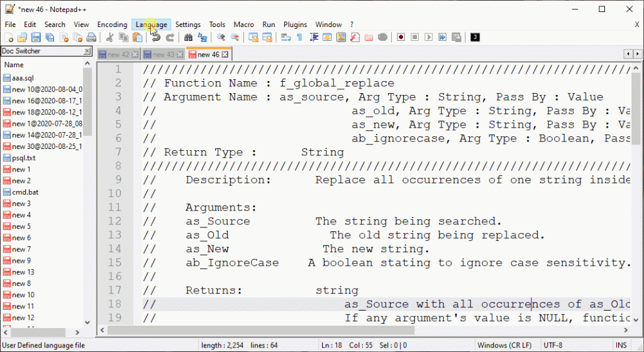Open the Search menu
644x352 pixels.
tap(55, 25)
